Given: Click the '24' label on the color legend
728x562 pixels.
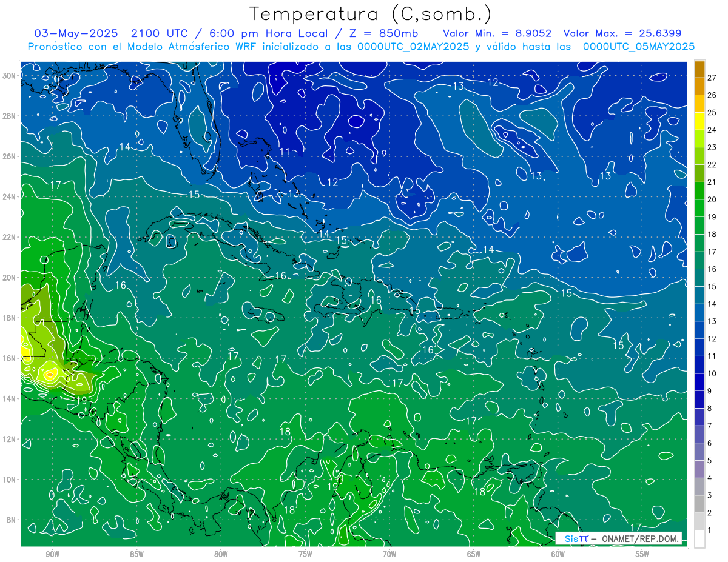Looking at the screenshot, I should click(712, 130).
